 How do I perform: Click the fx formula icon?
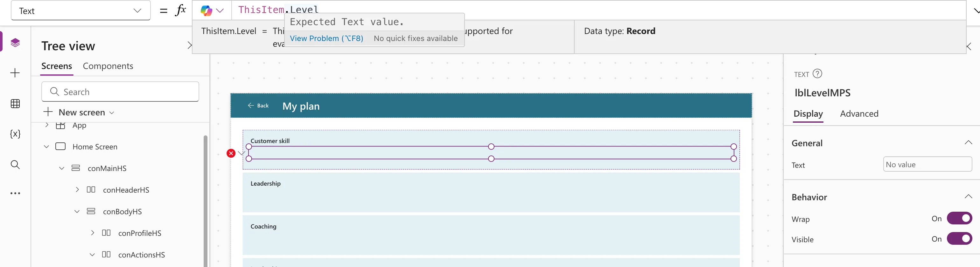[x=181, y=10]
